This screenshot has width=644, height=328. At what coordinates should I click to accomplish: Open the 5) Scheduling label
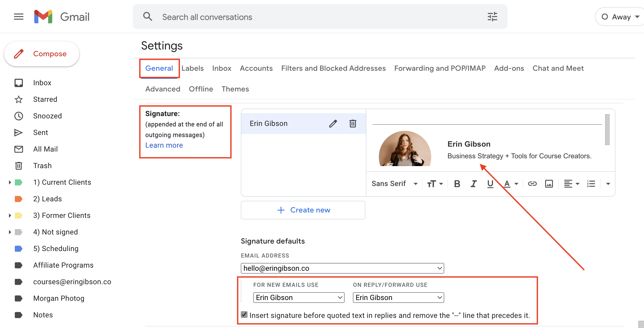(56, 248)
